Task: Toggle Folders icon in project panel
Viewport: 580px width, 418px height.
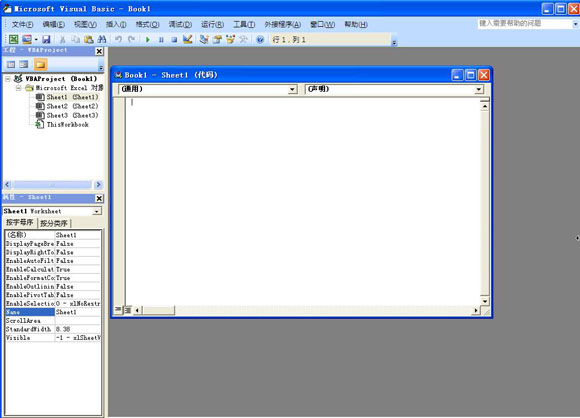Action: (40, 64)
